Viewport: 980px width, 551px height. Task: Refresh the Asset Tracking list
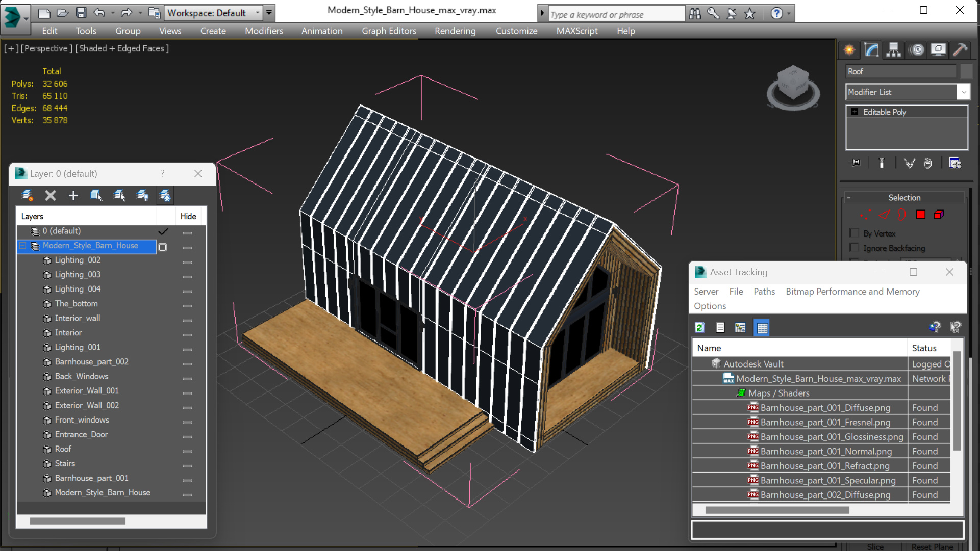pos(700,328)
